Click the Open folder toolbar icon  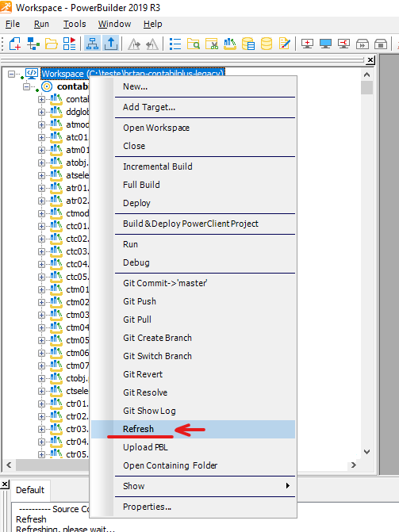[x=52, y=44]
